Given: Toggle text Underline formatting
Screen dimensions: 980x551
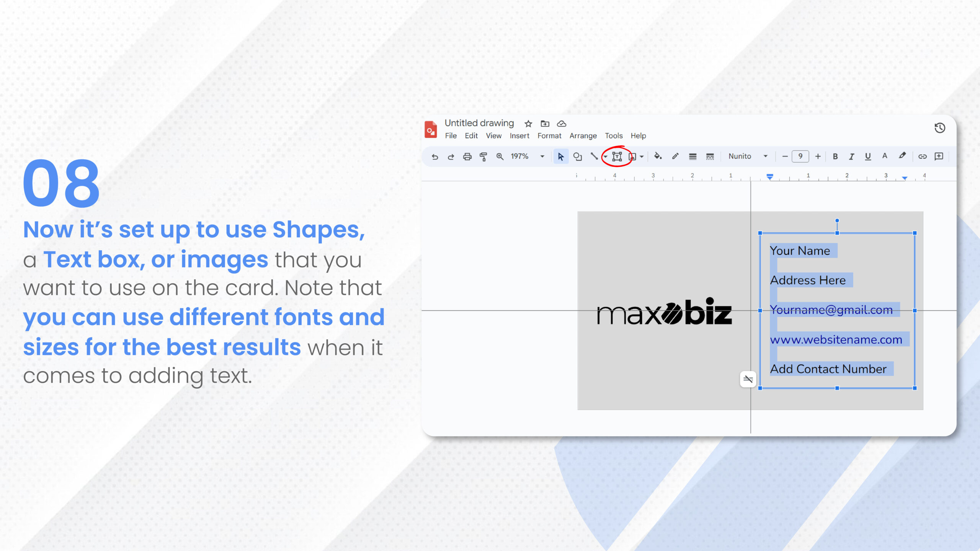Looking at the screenshot, I should point(868,156).
